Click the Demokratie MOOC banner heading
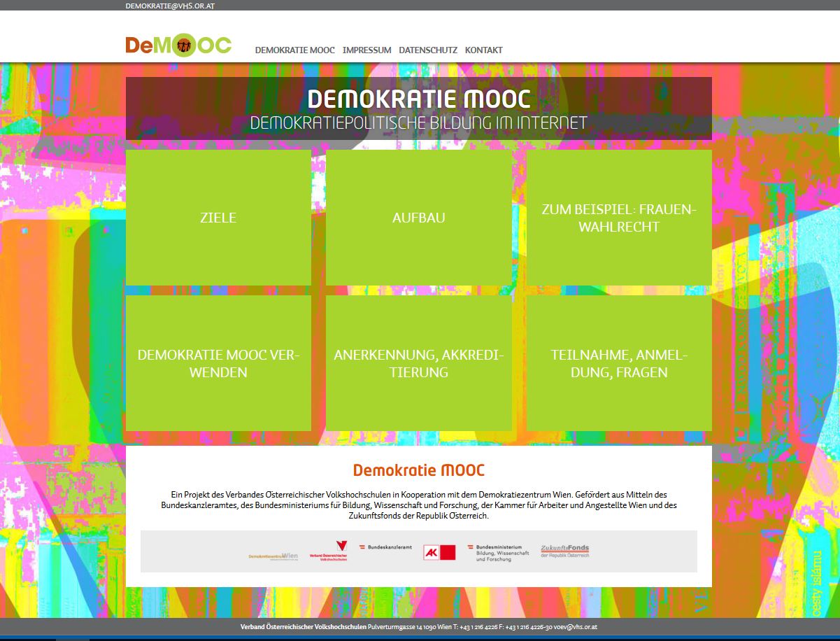Viewport: 840px width, 641px height. [418, 99]
